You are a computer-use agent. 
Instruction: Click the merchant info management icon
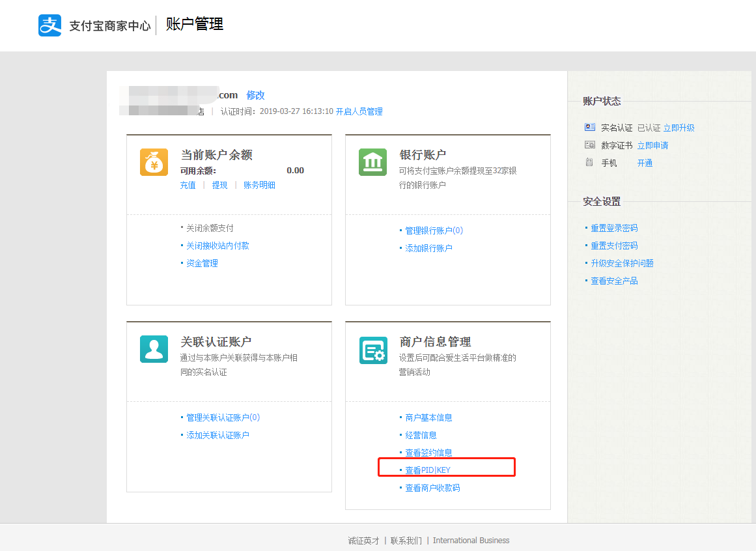click(x=373, y=350)
